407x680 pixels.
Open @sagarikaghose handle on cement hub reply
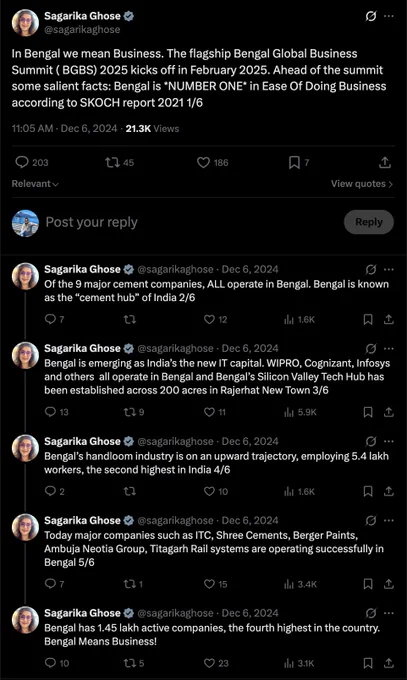pos(175,269)
